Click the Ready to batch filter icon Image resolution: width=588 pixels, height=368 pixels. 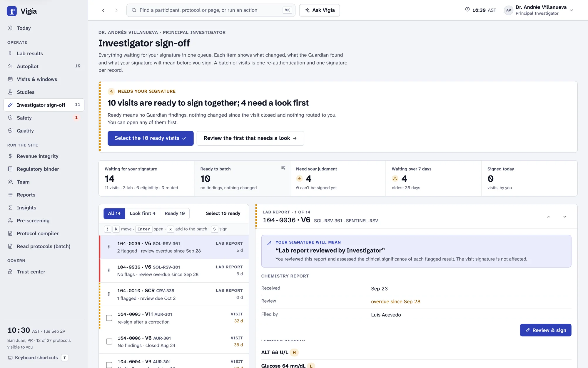[283, 168]
